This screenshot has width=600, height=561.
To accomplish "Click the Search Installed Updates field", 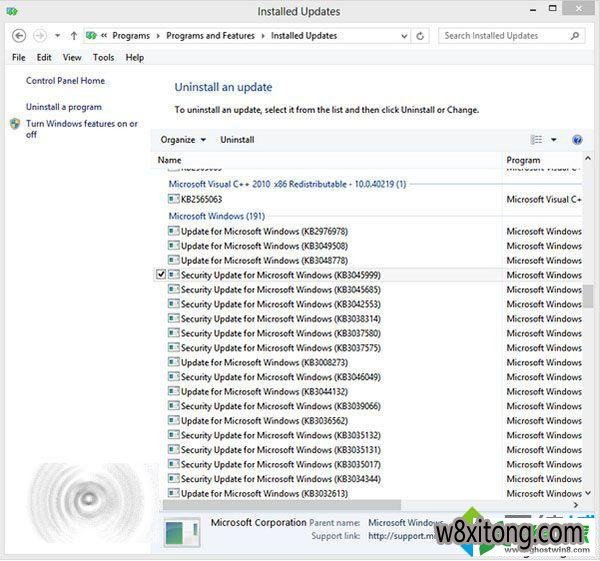I will (x=503, y=36).
